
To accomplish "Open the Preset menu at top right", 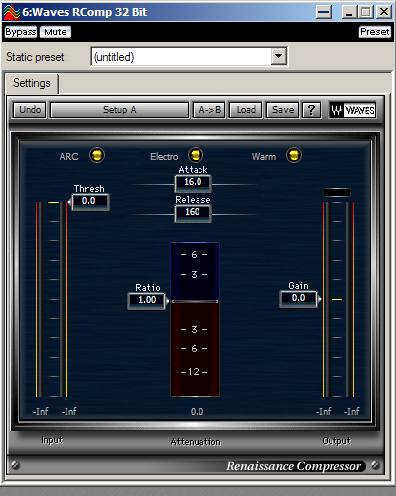I will click(374, 32).
